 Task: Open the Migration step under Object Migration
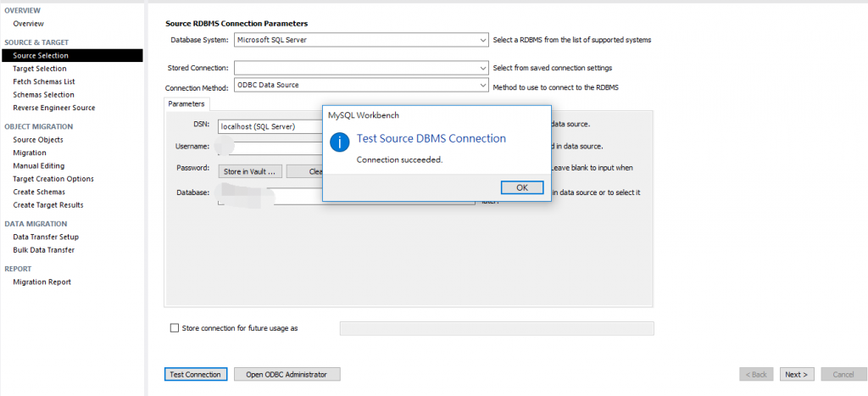pyautogui.click(x=30, y=153)
